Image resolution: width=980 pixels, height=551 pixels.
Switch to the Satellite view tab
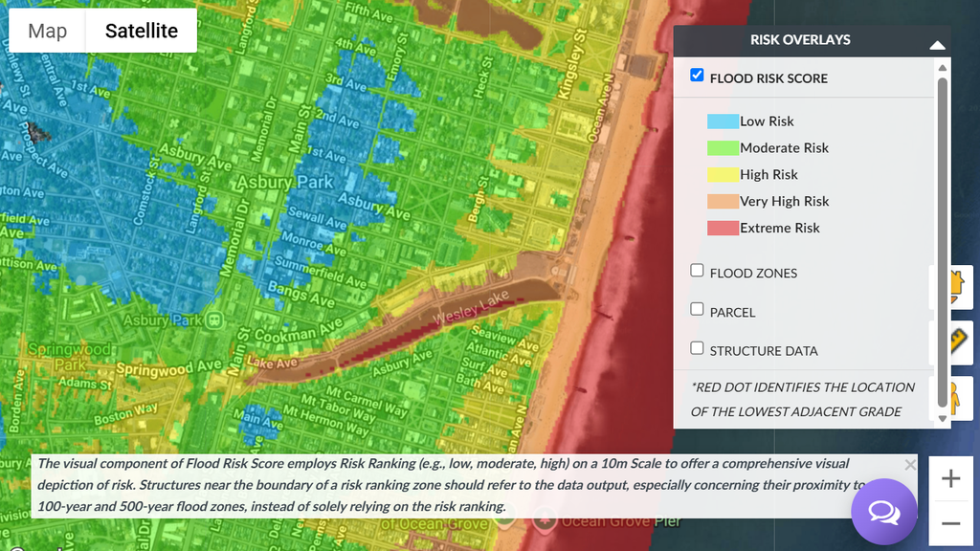tap(142, 31)
